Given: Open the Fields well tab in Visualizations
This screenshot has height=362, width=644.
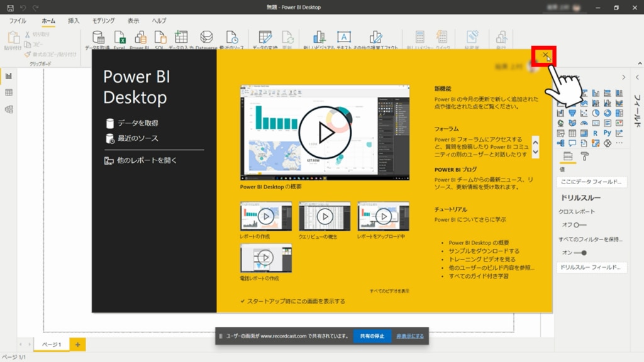Looking at the screenshot, I should [x=568, y=156].
